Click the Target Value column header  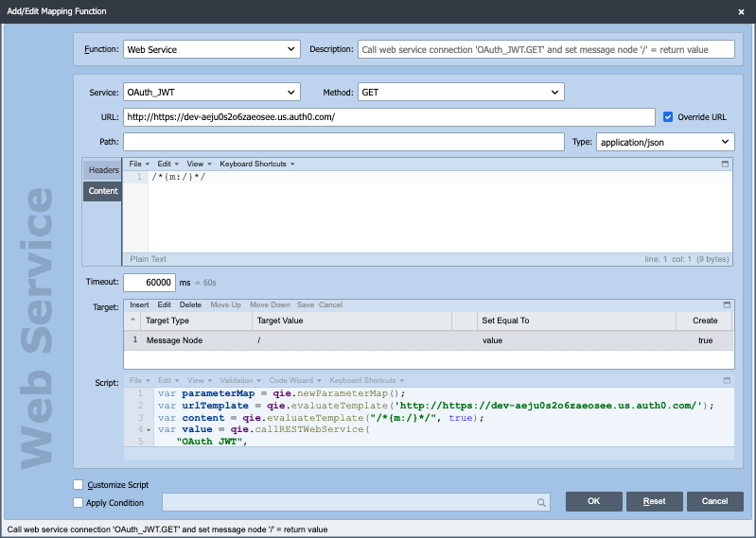[352, 321]
